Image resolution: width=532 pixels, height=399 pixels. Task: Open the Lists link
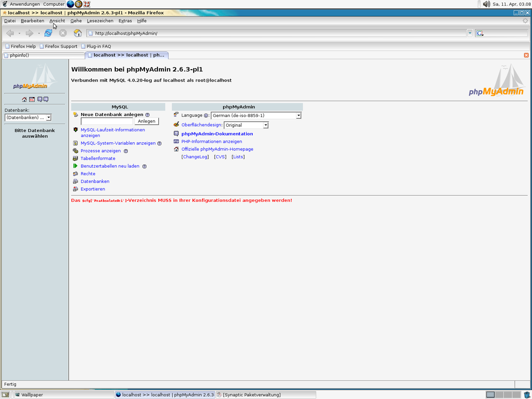238,157
